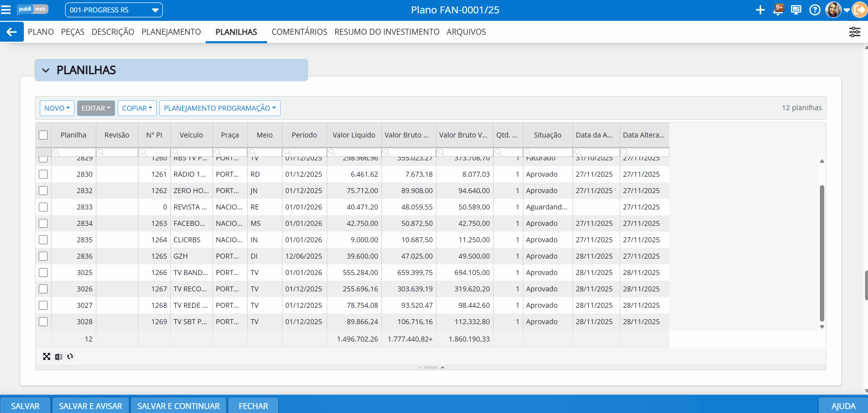The height and width of the screenshot is (413, 868).
Task: Open the notifications bell
Action: [x=778, y=10]
